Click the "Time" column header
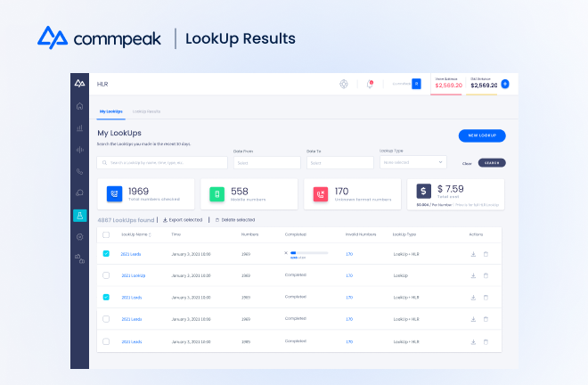Image resolution: width=588 pixels, height=385 pixels. 176,234
